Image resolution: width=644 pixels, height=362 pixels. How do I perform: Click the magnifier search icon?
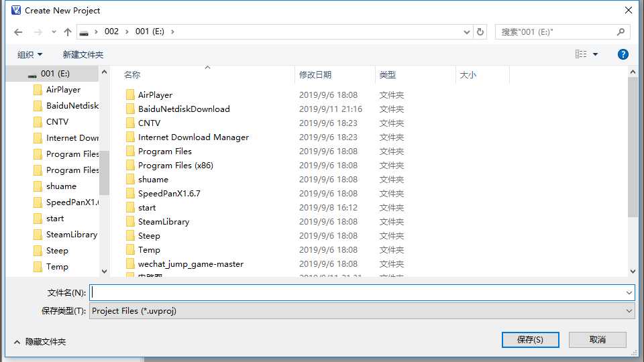point(621,32)
